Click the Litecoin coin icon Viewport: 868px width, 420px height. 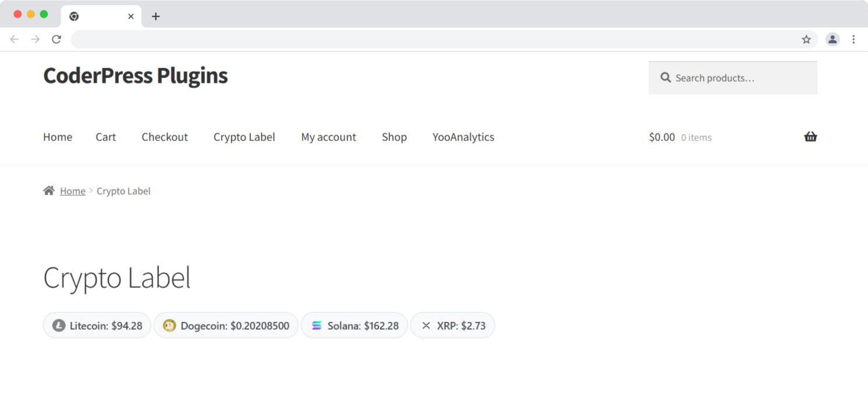pyautogui.click(x=59, y=326)
